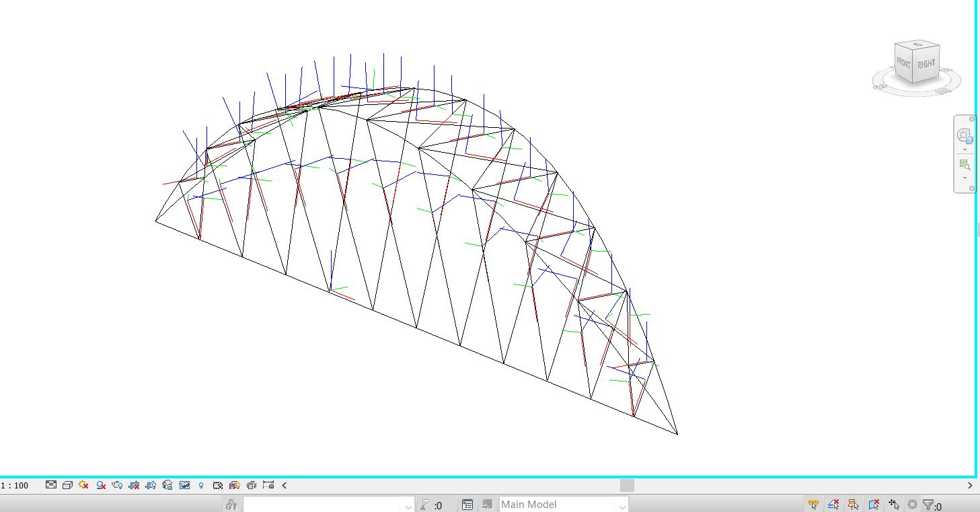The height and width of the screenshot is (512, 980).
Task: Click the Crop View icon
Action: [x=134, y=484]
